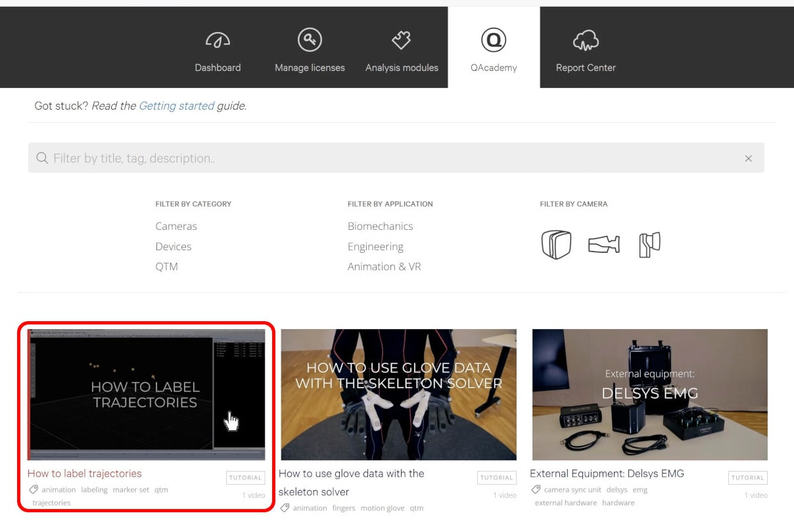794x532 pixels.
Task: Filter by the first cube-shaped camera icon
Action: tap(556, 245)
